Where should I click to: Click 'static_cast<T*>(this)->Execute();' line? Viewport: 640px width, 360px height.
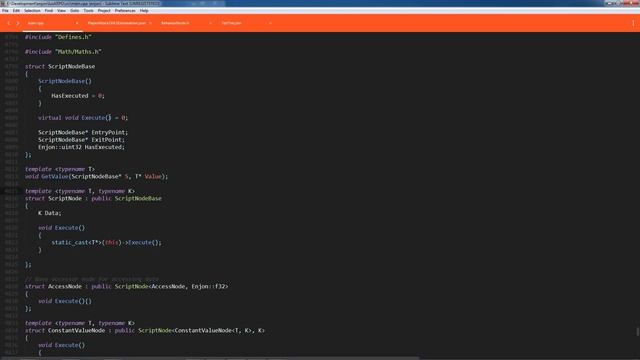tap(107, 242)
